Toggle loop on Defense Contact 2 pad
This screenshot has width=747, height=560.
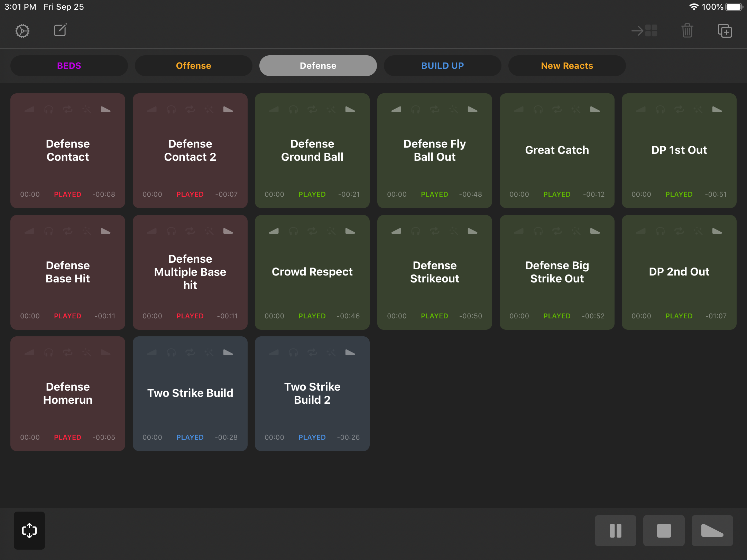pos(190,110)
